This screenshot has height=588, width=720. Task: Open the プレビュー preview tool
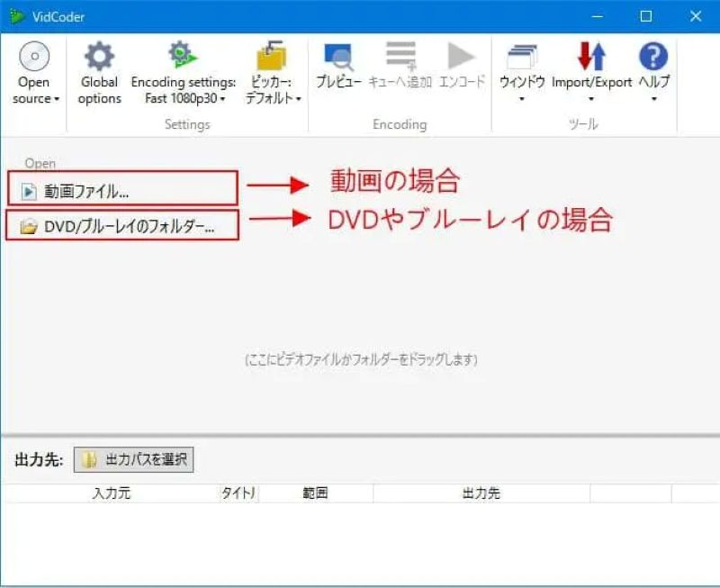339,56
